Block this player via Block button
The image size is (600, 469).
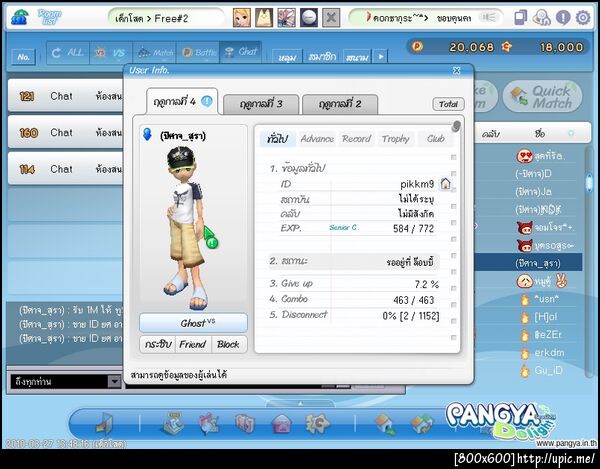[x=228, y=344]
